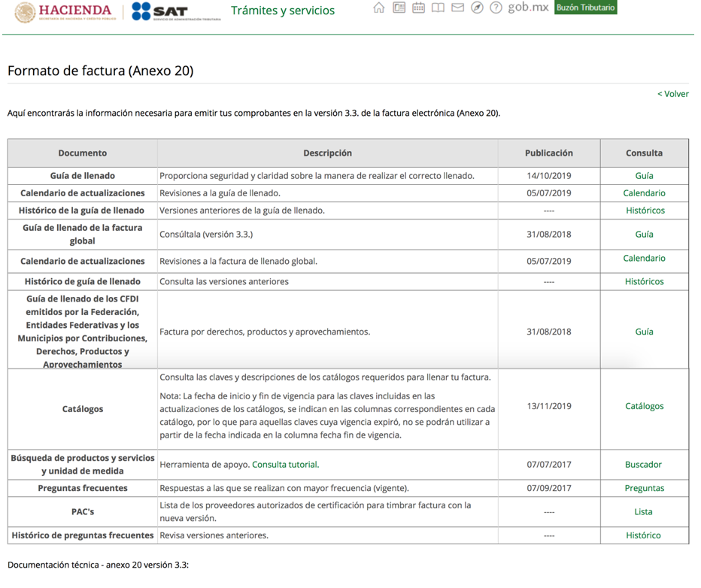Click text Revisiones a la guía de llenado

[220, 193]
